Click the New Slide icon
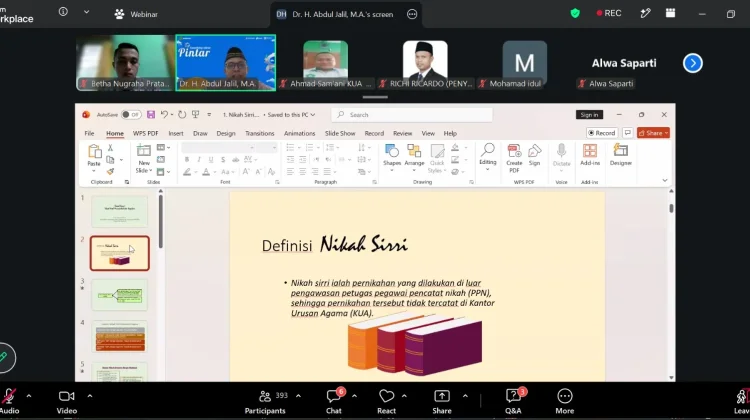Viewport: 750px width, 420px height. pos(143,159)
